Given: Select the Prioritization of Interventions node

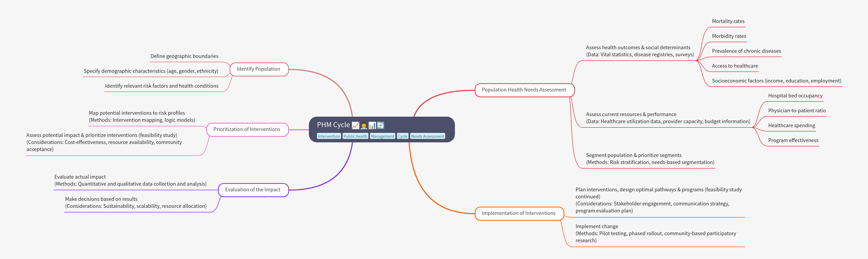Looking at the screenshot, I should 247,129.
